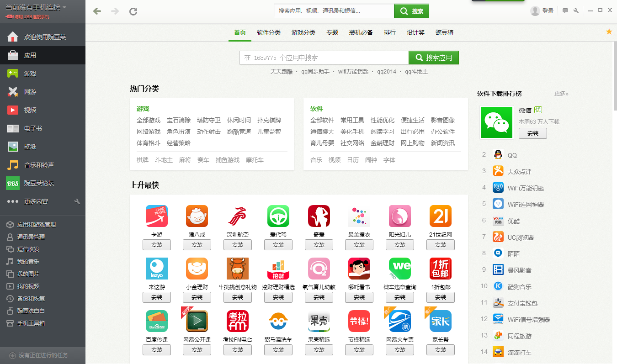Screen dimensions: 617x364
Task: Click the app search field 在1689775个应用中搜索
Action: [x=324, y=58]
